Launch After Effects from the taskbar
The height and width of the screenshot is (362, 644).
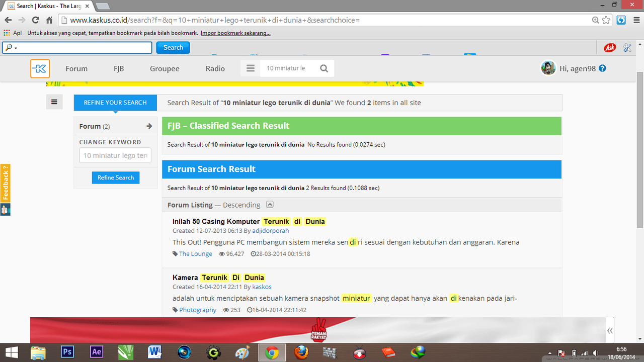pos(97,351)
